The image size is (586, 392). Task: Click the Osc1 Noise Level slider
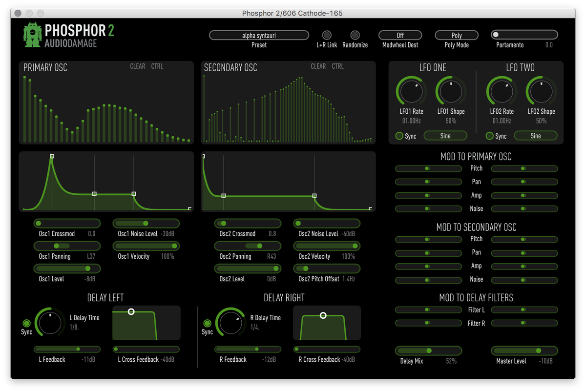click(146, 224)
